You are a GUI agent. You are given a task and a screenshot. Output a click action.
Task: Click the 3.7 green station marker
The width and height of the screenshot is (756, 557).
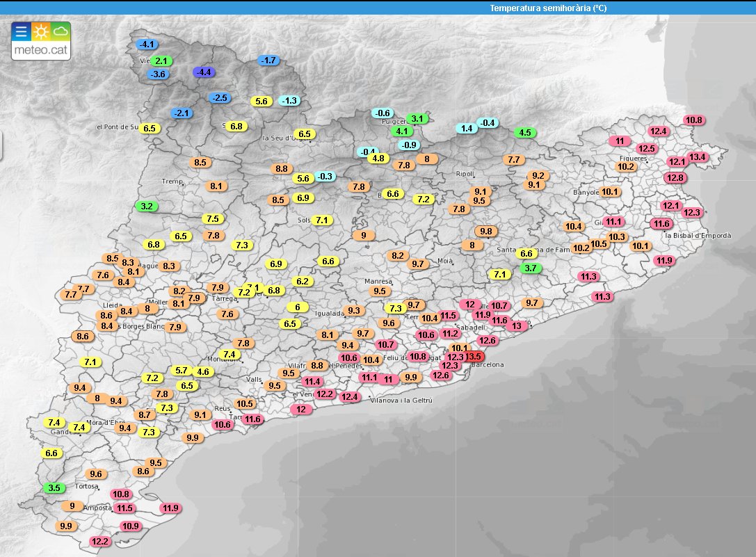point(531,268)
